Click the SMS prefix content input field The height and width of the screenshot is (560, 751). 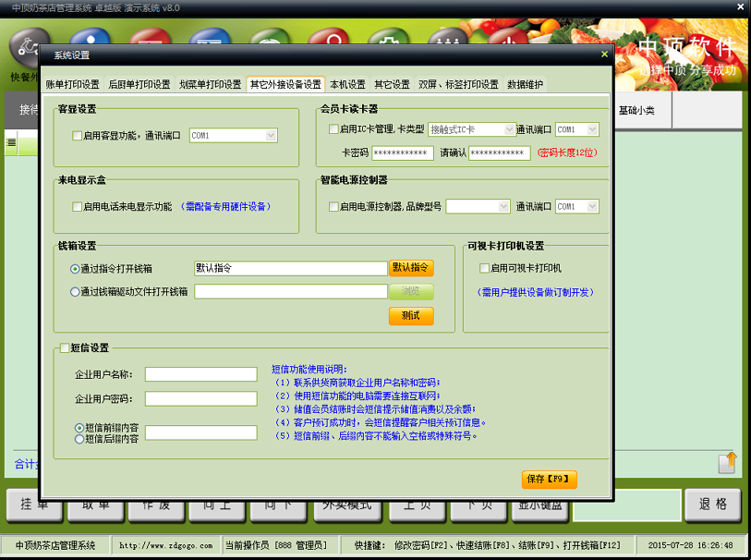[201, 433]
